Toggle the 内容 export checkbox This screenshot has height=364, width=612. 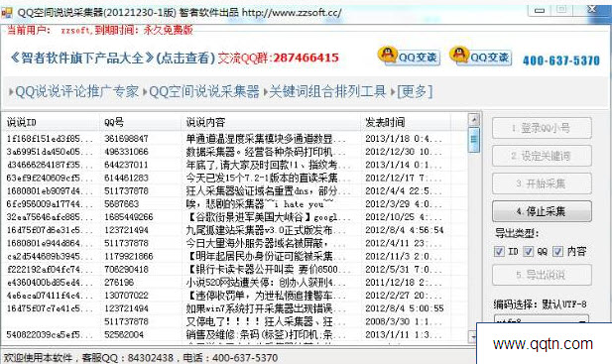[557, 251]
